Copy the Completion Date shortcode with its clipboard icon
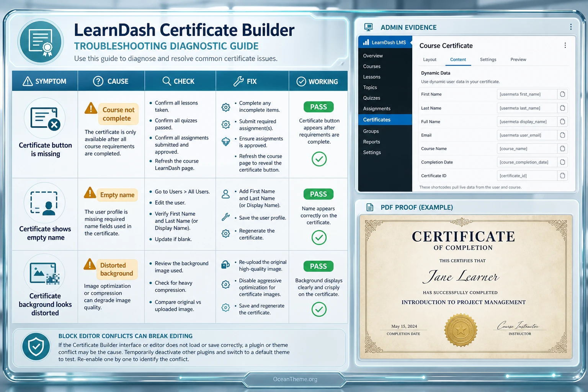The image size is (588, 392). coord(562,162)
